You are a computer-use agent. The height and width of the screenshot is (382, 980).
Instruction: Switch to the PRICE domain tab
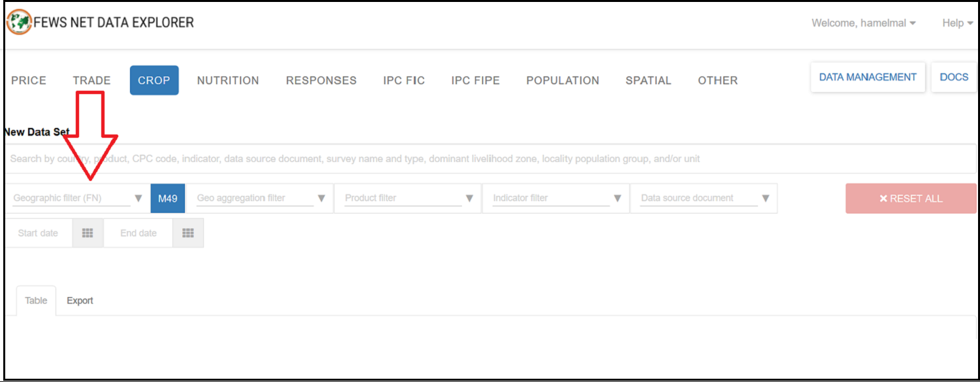click(x=29, y=80)
